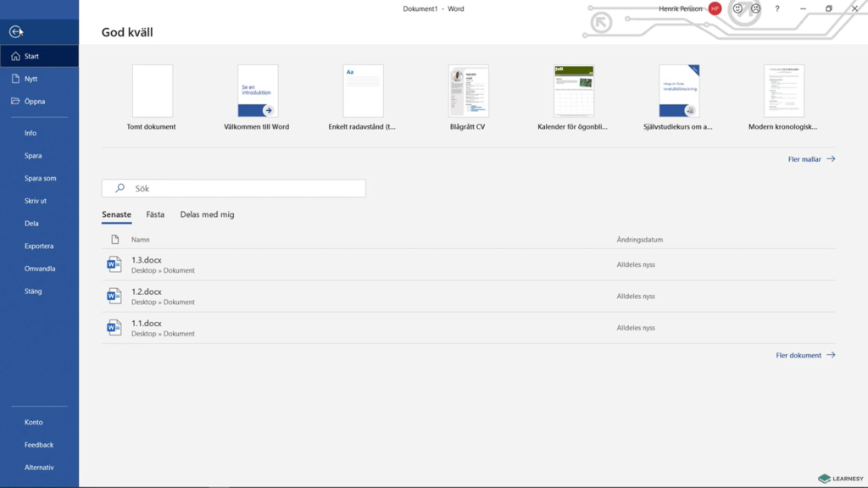The width and height of the screenshot is (868, 488).
Task: Select Omvandla in the sidebar
Action: [x=40, y=269]
